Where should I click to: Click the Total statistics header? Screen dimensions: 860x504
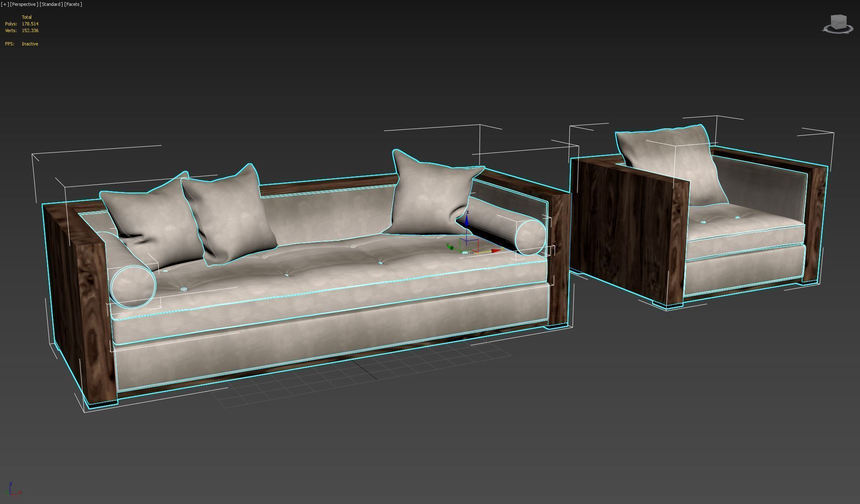coord(27,17)
